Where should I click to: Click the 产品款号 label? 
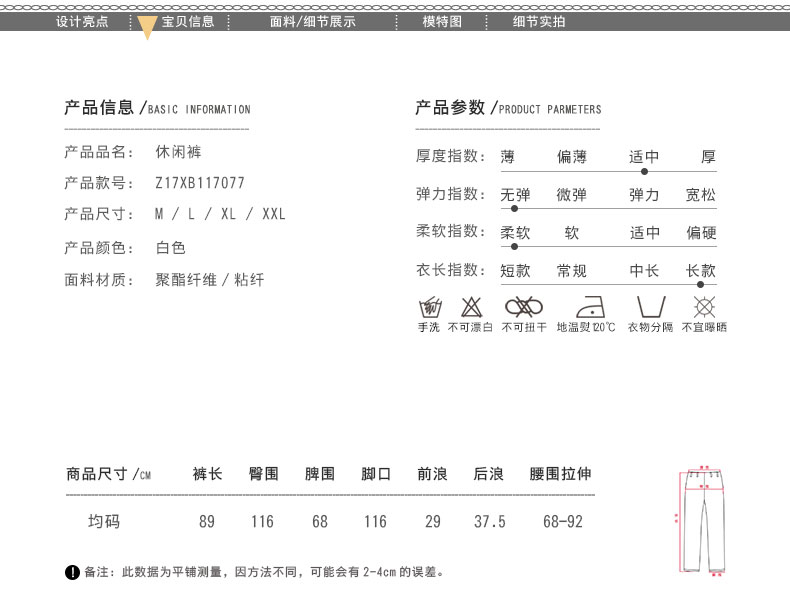[x=99, y=183]
